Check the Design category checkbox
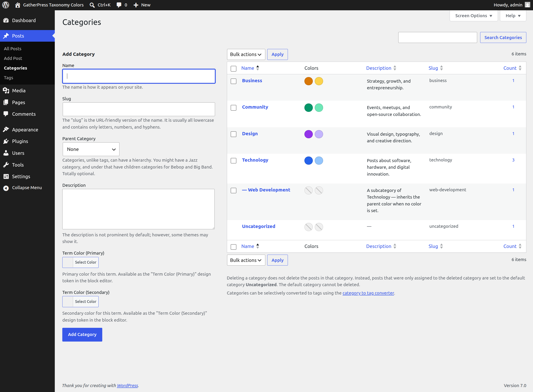 point(234,134)
